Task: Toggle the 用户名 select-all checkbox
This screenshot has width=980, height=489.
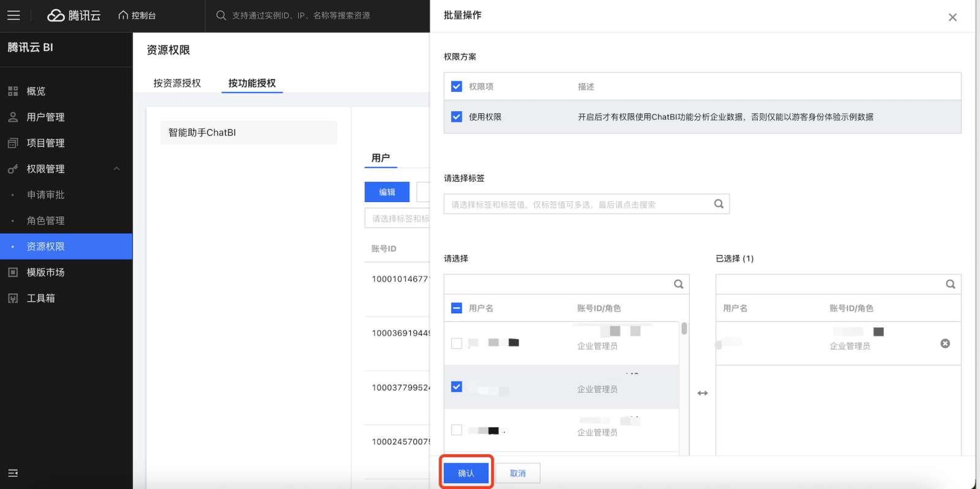Action: coord(456,308)
